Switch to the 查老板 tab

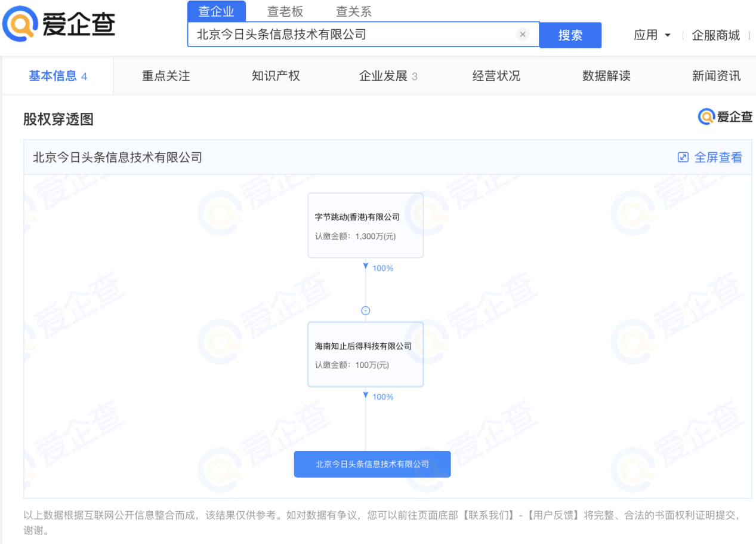285,11
